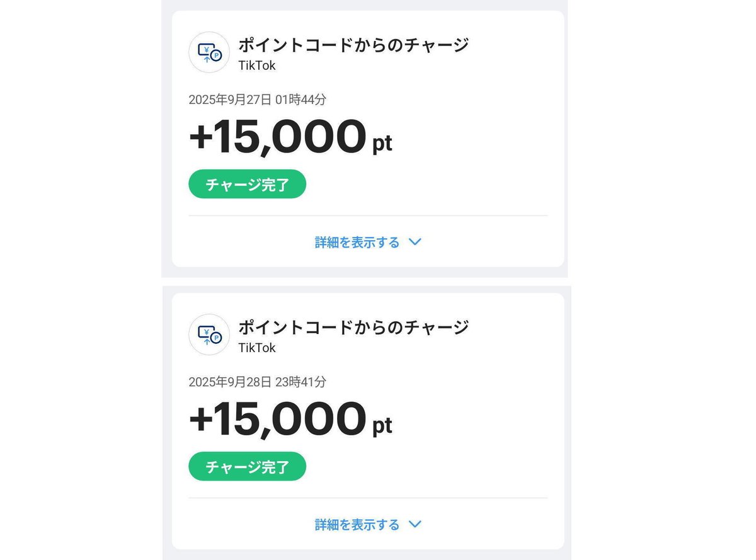Select the ポイントコードからのチャージ title on top card
Viewport: 756px width, 560px height.
tap(353, 45)
